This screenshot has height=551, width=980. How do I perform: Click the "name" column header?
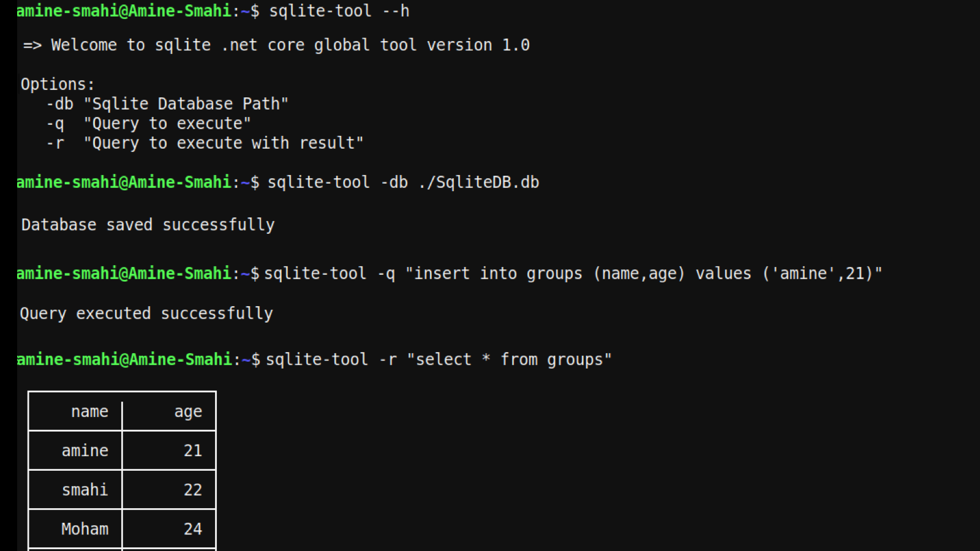[89, 411]
